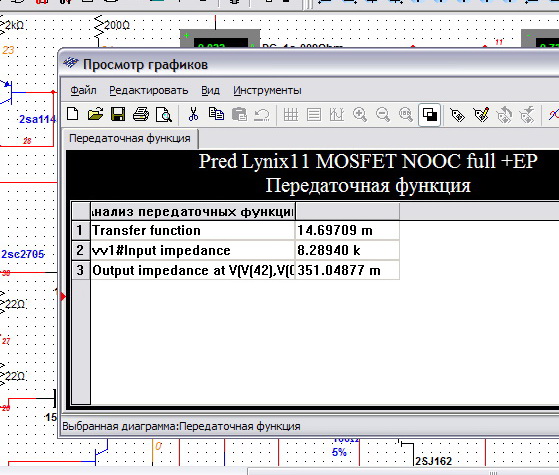Zoom in with the plus magnifier icon

[x=360, y=114]
